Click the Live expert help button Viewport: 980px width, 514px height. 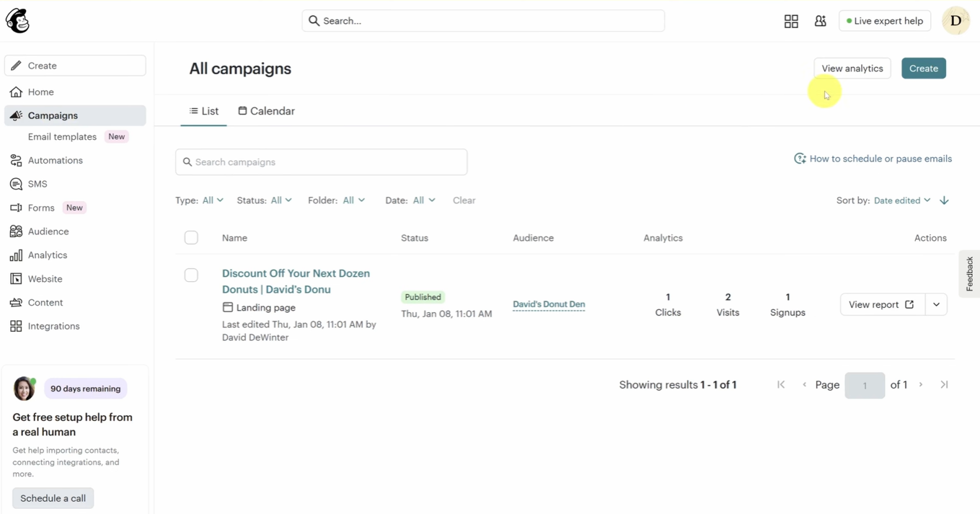point(885,21)
